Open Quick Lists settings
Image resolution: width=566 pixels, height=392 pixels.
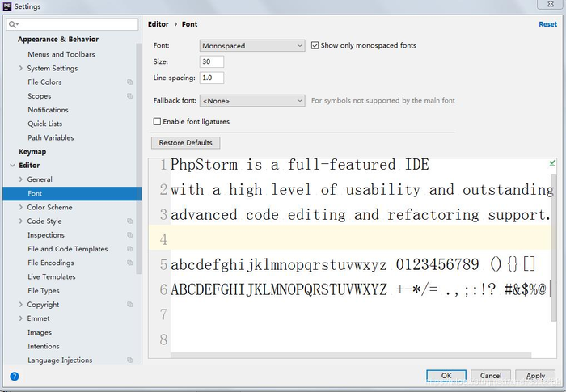coord(44,124)
